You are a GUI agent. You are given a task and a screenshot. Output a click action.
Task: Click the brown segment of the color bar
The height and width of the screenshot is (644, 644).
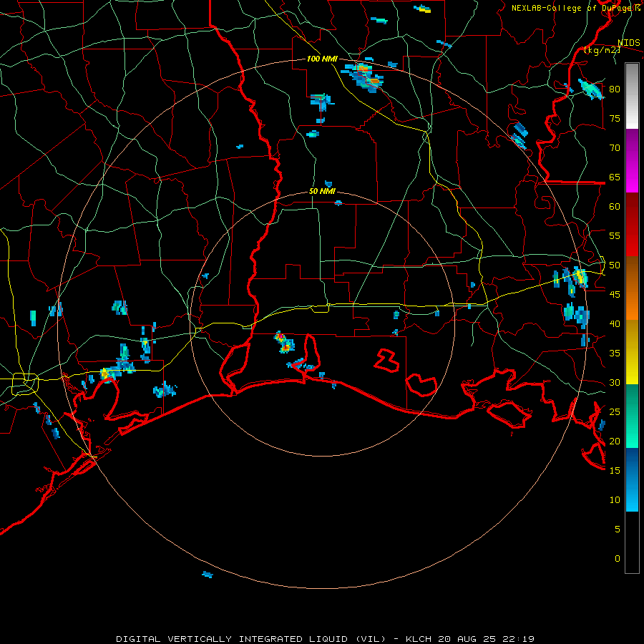tap(632, 273)
